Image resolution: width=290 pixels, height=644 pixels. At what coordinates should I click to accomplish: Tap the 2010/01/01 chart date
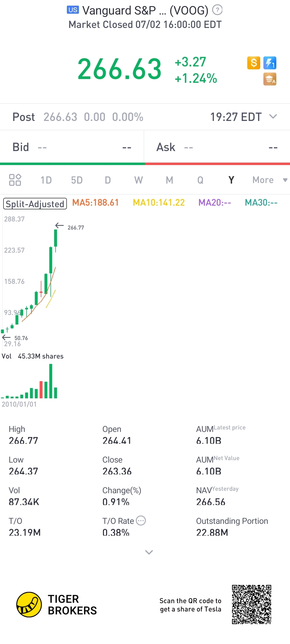[19, 404]
